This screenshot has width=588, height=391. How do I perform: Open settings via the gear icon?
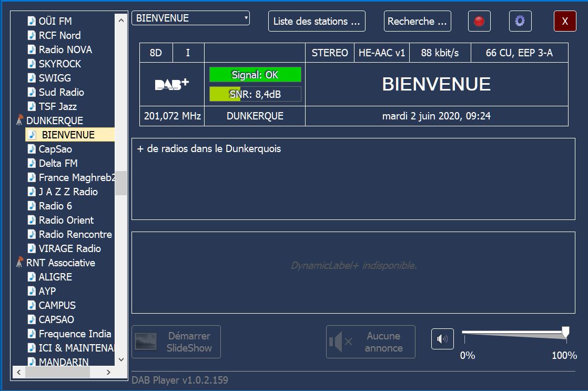(520, 21)
